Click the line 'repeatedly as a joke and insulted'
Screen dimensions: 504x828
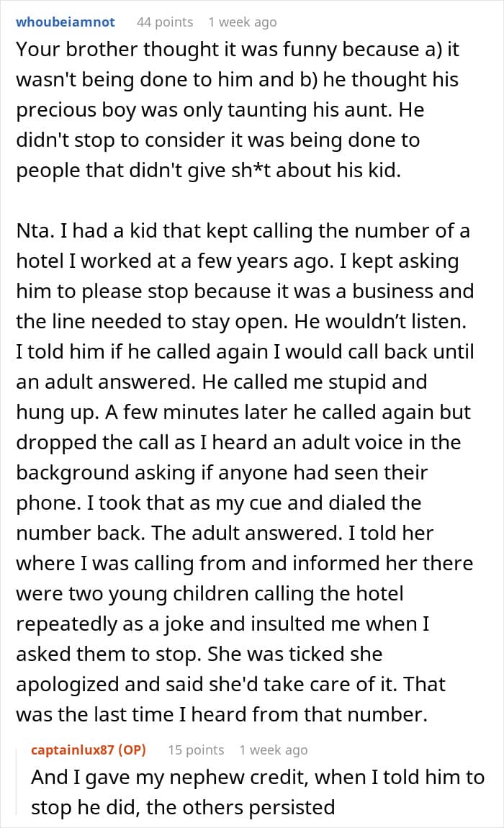point(222,624)
